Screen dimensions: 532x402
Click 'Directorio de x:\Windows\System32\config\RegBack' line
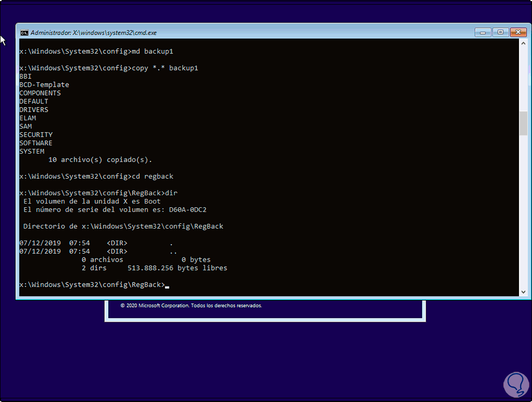[x=123, y=226]
